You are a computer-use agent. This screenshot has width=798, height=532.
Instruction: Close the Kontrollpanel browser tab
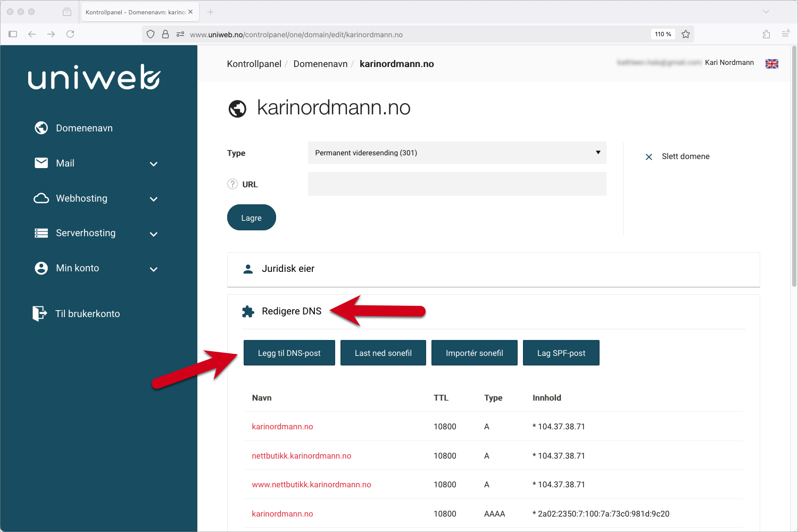(190, 12)
